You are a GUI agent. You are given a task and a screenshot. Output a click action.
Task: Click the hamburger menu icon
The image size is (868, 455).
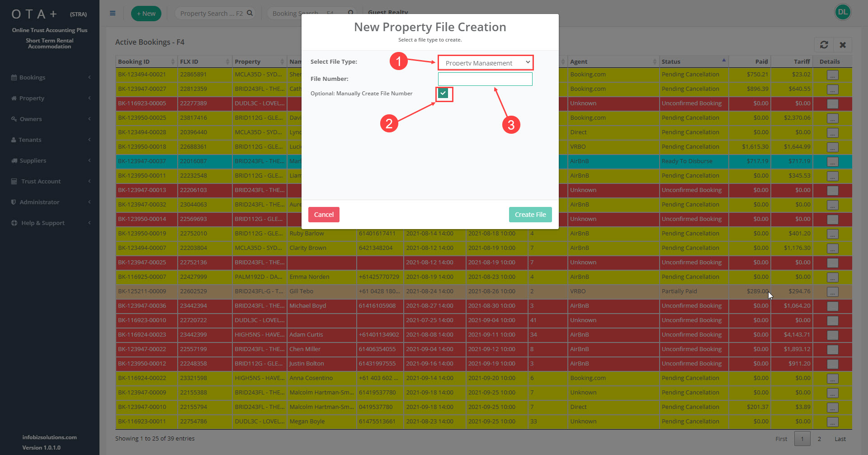tap(113, 13)
